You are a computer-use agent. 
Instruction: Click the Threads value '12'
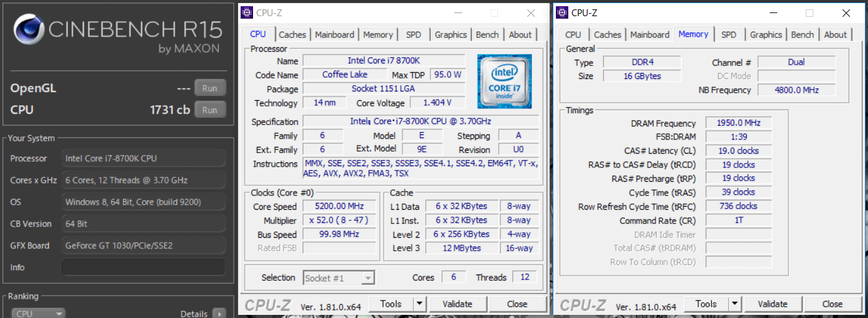pyautogui.click(x=525, y=278)
